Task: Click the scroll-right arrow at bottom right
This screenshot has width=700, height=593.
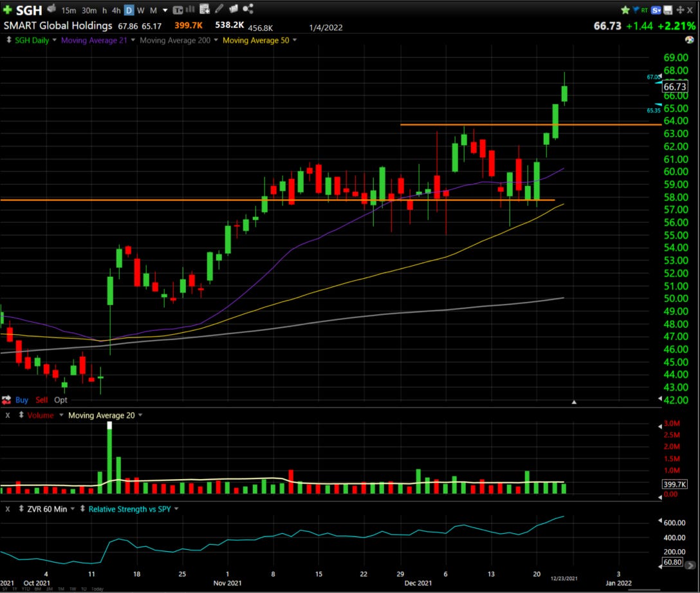Action: coord(690,565)
